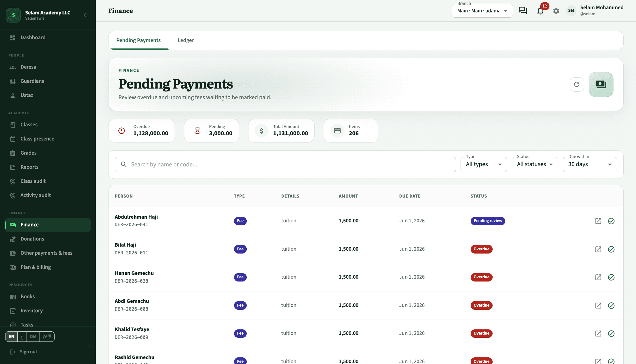Switch language to OM
636x364 pixels.
[33, 337]
